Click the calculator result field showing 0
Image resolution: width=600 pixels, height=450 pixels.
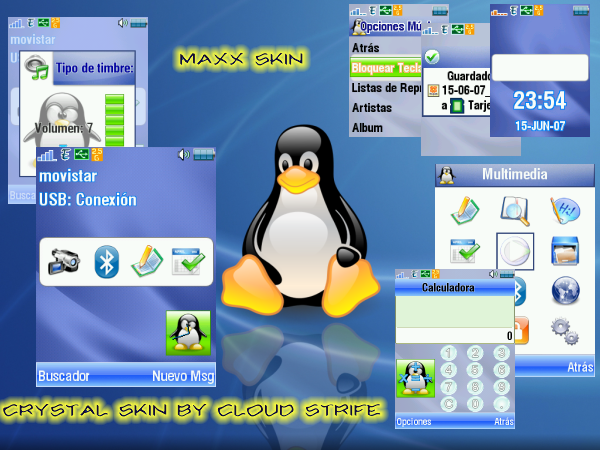point(455,336)
